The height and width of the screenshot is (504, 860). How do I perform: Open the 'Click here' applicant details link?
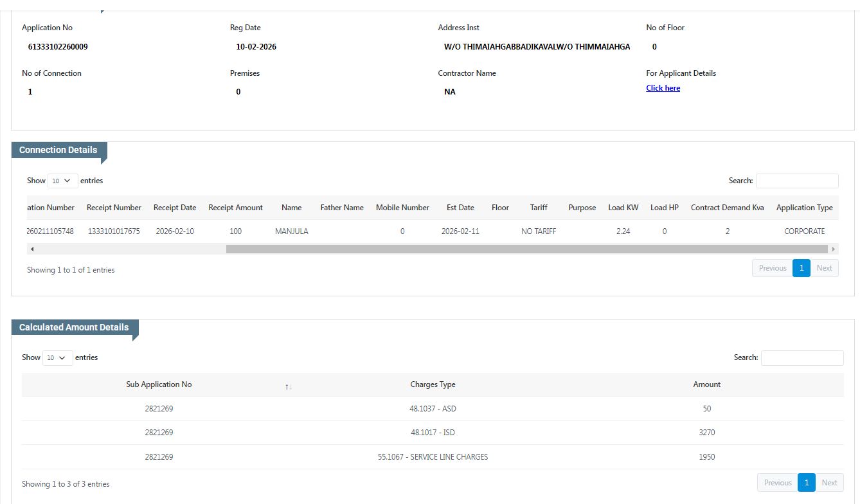(x=663, y=88)
